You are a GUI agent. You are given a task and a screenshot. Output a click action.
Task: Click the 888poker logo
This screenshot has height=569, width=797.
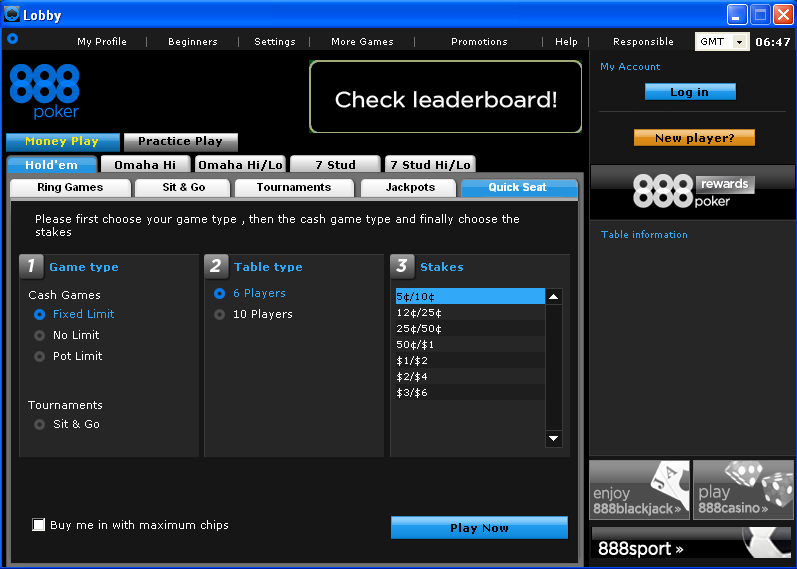pos(45,91)
